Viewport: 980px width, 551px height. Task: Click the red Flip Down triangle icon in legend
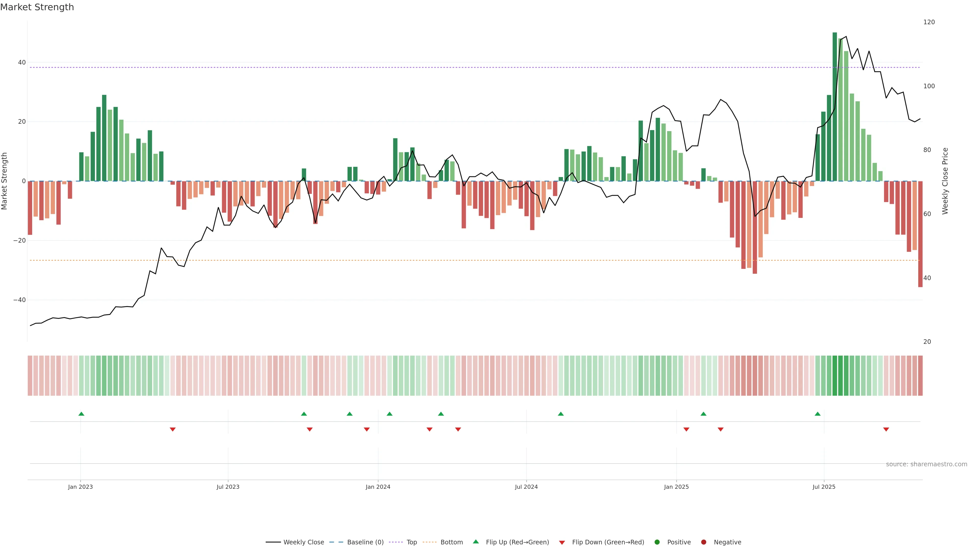562,543
